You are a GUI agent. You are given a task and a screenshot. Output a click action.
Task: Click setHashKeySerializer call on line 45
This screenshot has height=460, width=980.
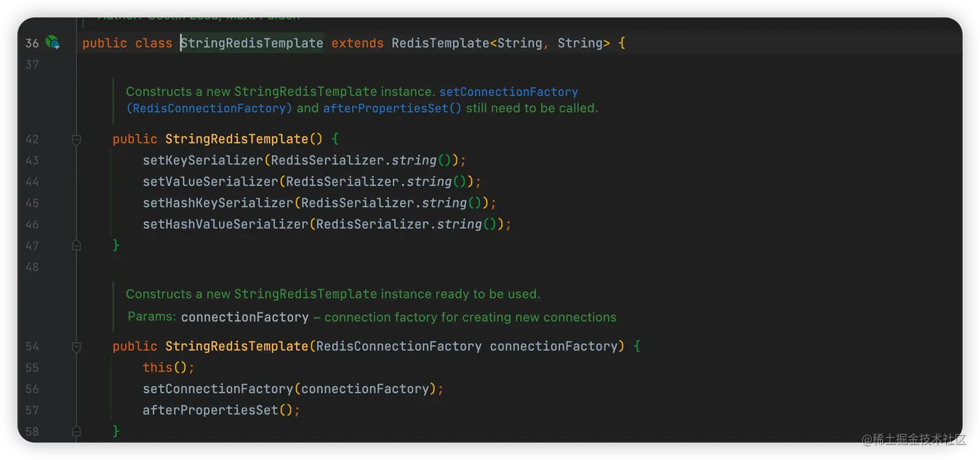pyautogui.click(x=218, y=203)
